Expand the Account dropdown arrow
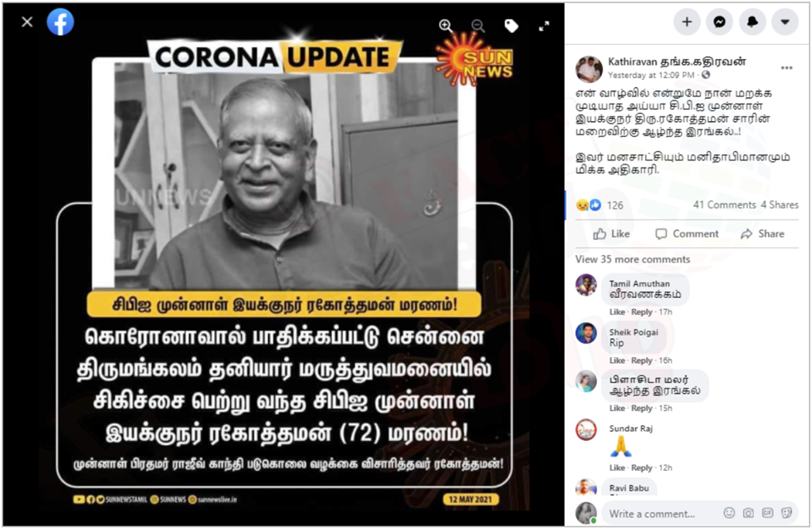 [785, 22]
